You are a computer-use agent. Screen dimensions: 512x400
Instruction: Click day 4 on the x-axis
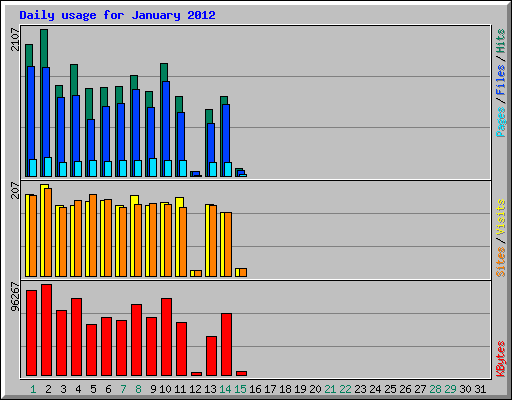[78, 389]
